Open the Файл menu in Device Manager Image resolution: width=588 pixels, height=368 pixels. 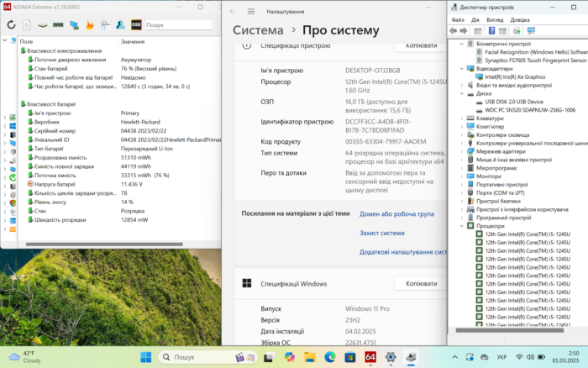click(x=458, y=20)
